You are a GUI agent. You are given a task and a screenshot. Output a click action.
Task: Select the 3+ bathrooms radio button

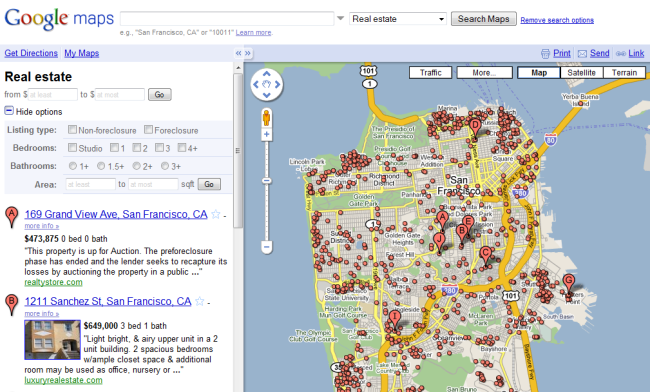pos(165,166)
